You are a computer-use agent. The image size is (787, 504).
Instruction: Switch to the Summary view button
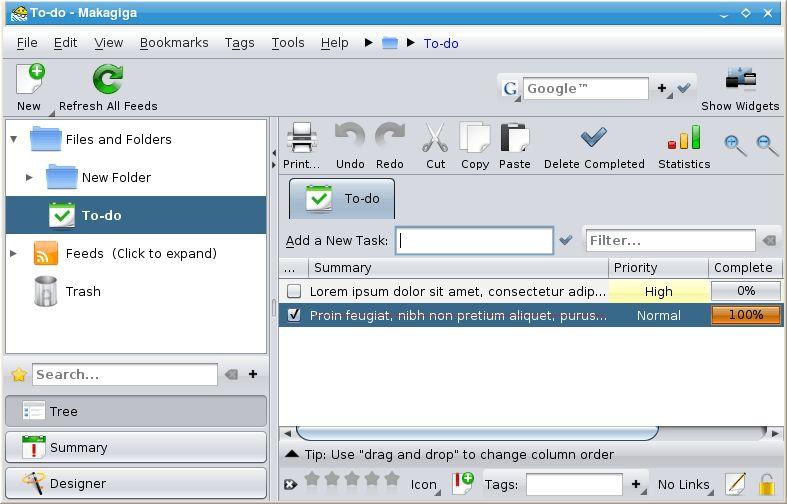tap(136, 448)
